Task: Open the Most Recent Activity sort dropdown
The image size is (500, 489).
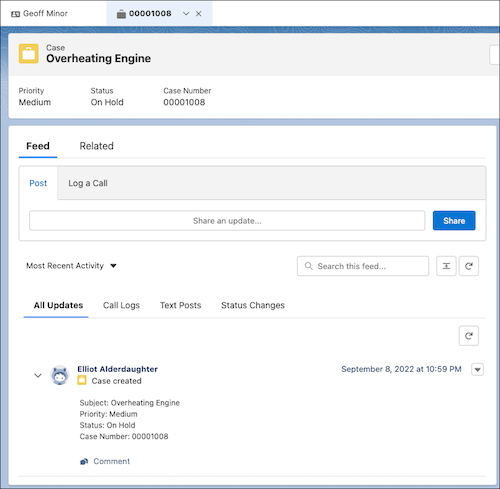Action: [x=71, y=266]
